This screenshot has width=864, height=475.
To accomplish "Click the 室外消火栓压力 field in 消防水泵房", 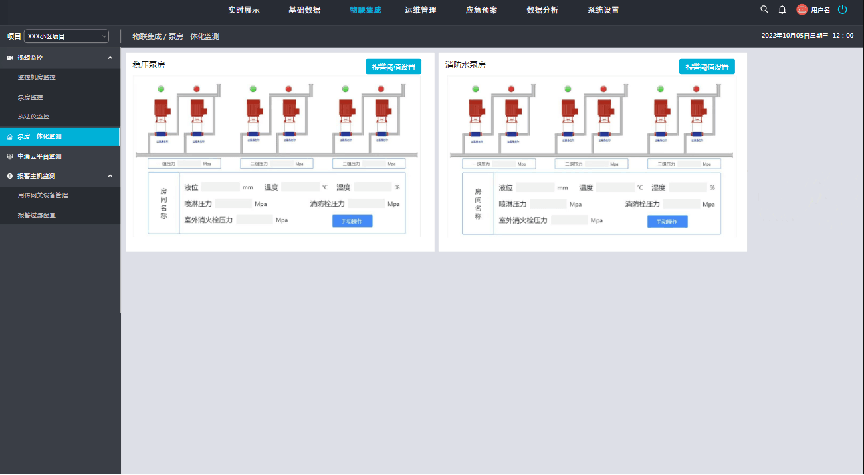I will 569,220.
